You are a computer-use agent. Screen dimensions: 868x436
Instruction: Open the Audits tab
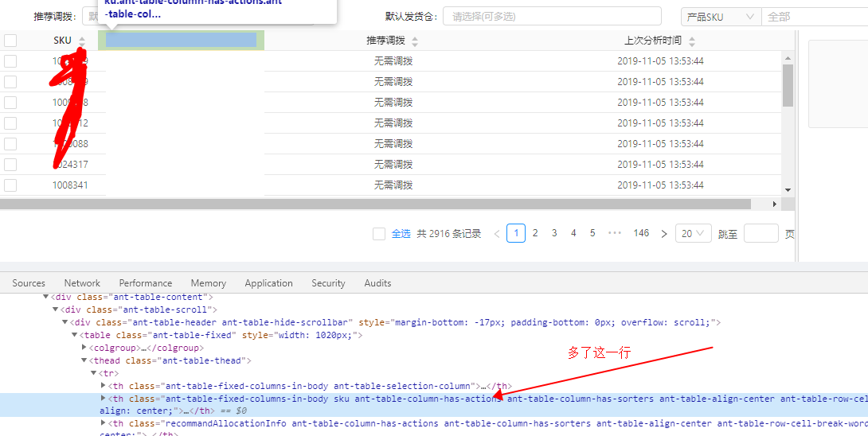pos(377,282)
